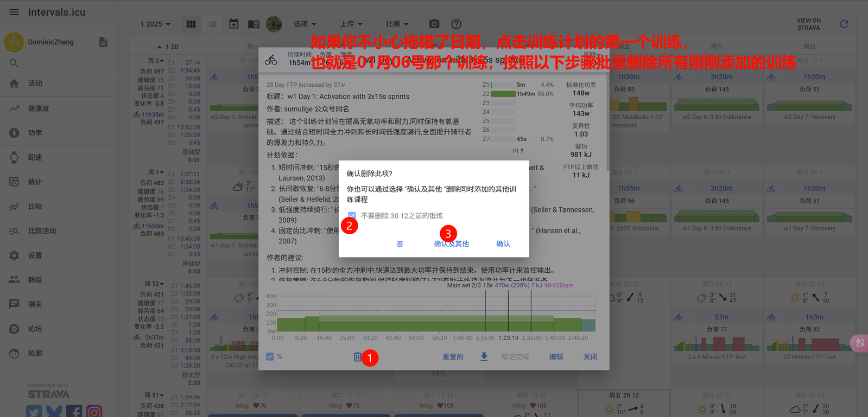Click the 确认及其他 button
This screenshot has width=868, height=417.
click(x=451, y=244)
